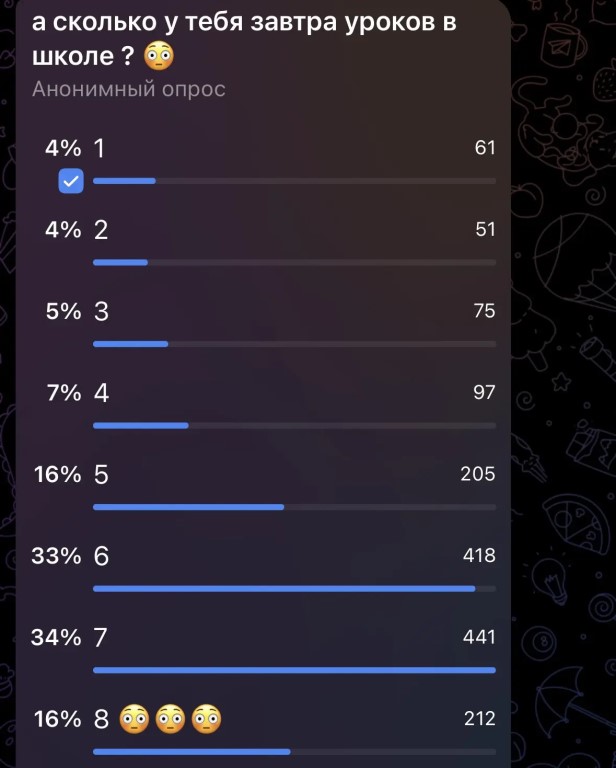This screenshot has width=616, height=768.
Task: Select poll option 3
Action: (264, 323)
